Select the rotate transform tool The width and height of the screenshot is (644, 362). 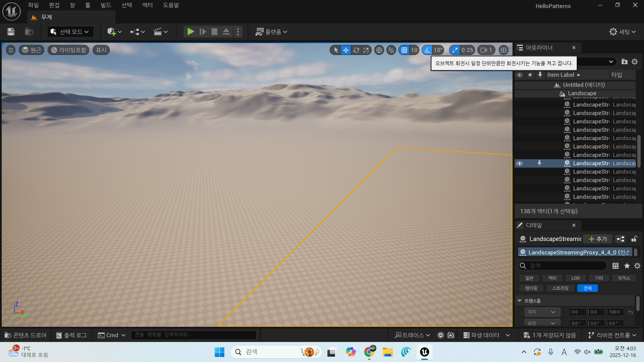click(x=356, y=50)
